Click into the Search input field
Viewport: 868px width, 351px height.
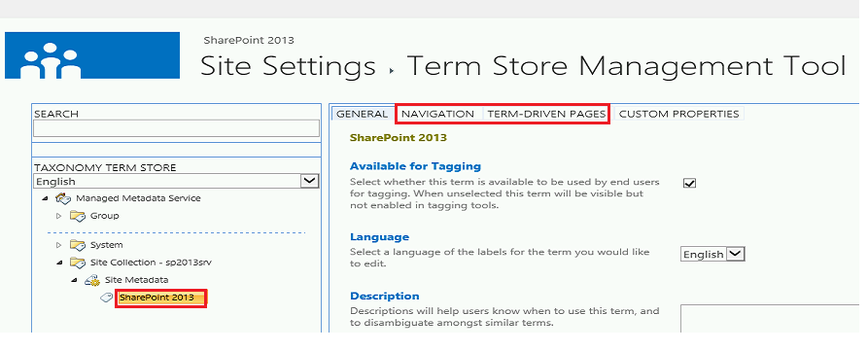[176, 128]
